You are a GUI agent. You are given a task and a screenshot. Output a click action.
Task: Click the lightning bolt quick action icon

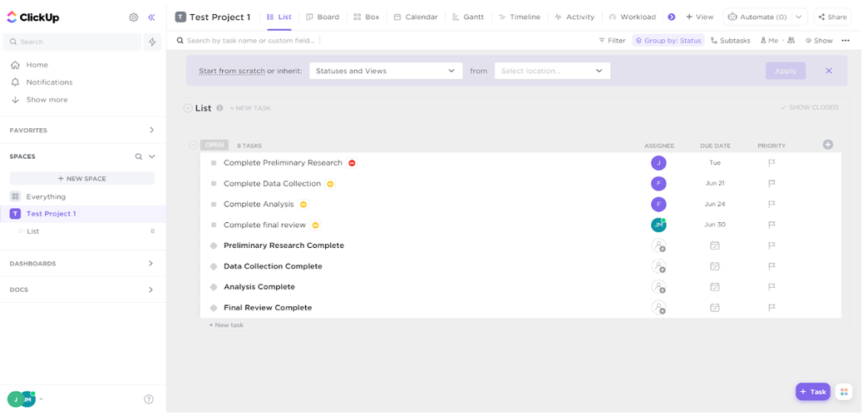click(152, 42)
